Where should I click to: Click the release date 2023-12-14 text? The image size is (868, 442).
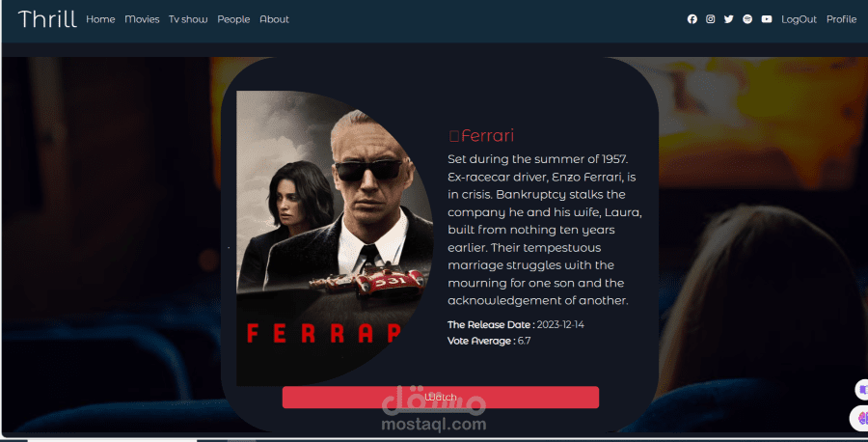point(560,324)
